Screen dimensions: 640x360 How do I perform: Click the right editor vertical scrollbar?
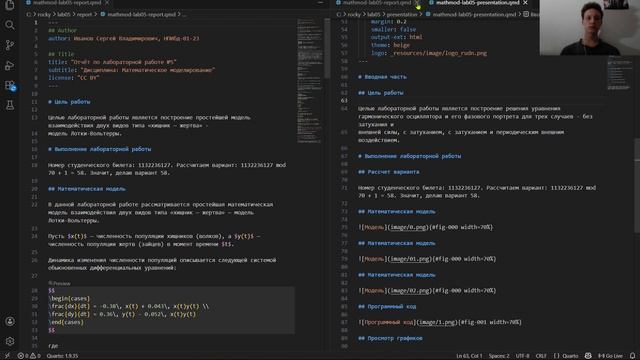pos(637,186)
